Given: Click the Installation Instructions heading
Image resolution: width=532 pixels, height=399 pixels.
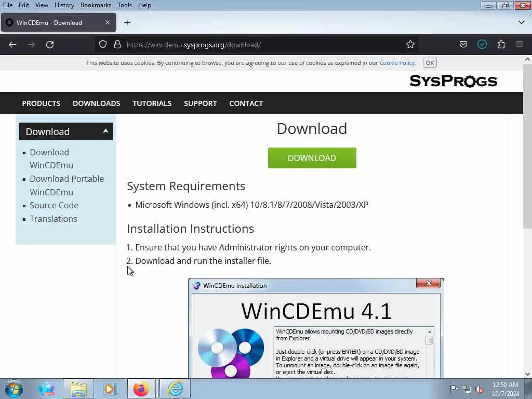Looking at the screenshot, I should (x=190, y=229).
